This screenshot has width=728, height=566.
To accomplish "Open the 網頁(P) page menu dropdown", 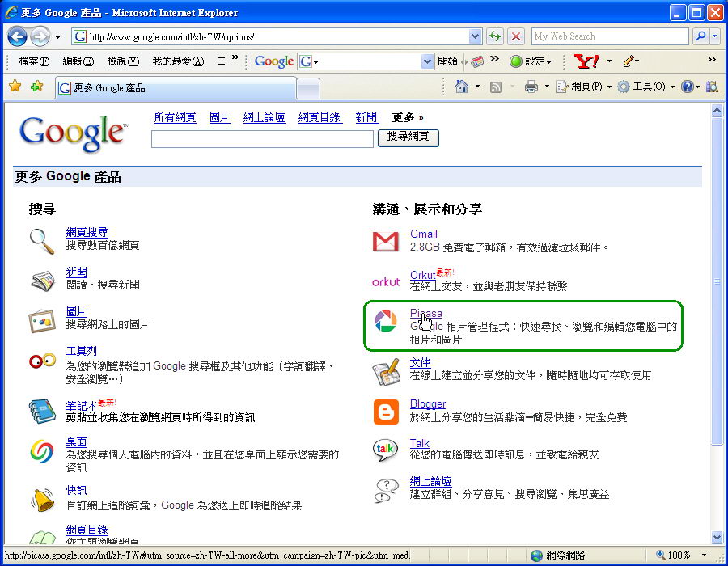I will (x=583, y=87).
